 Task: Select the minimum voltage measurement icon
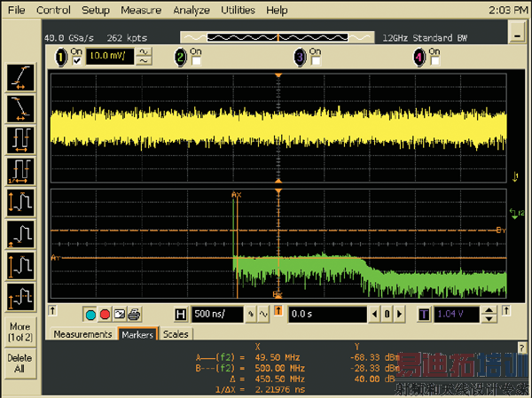coord(20,234)
